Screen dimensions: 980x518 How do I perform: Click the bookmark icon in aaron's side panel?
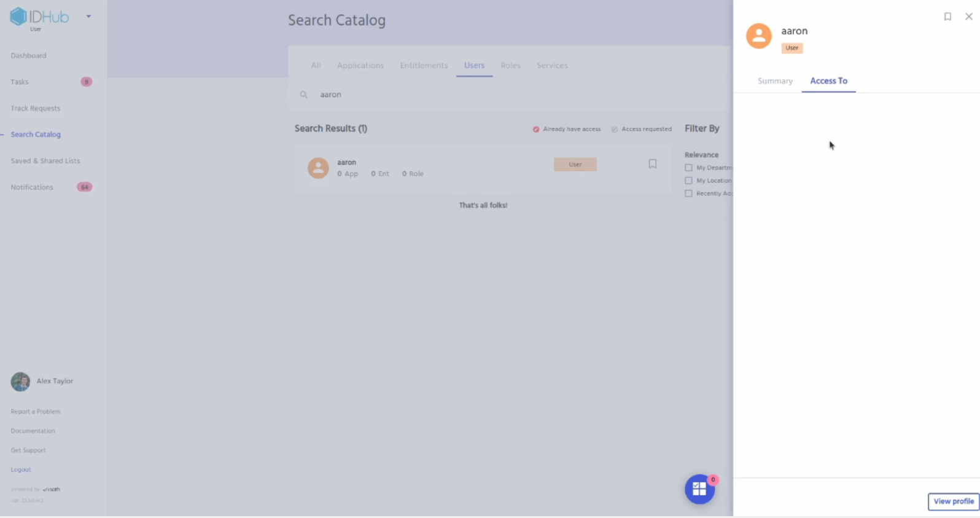tap(947, 17)
